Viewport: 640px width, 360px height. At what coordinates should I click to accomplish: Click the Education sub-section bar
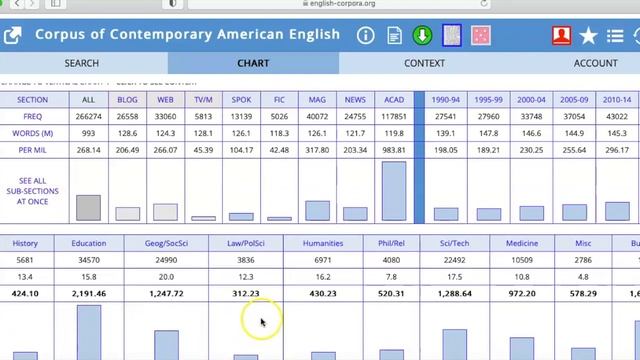click(89, 332)
